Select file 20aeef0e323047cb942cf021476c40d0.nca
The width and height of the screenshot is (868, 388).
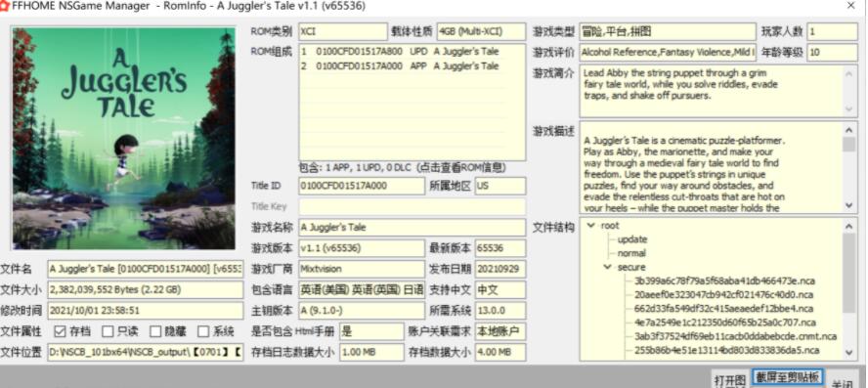pos(723,294)
